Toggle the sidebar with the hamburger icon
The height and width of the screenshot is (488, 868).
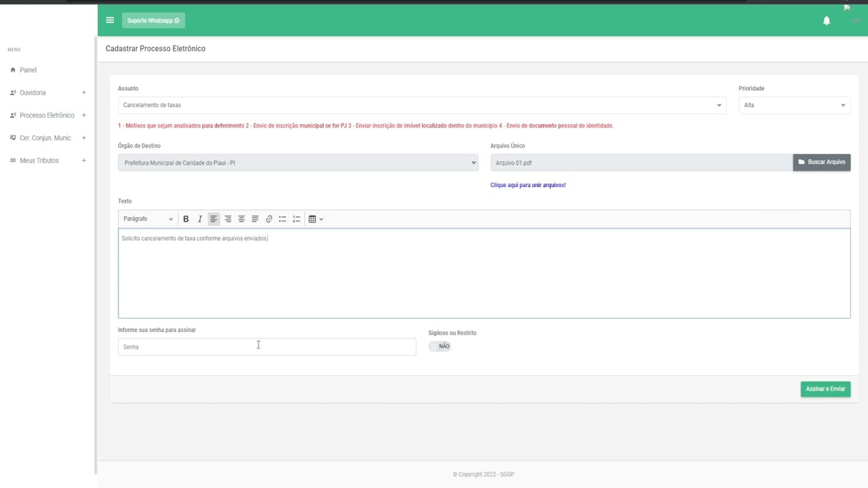(110, 20)
